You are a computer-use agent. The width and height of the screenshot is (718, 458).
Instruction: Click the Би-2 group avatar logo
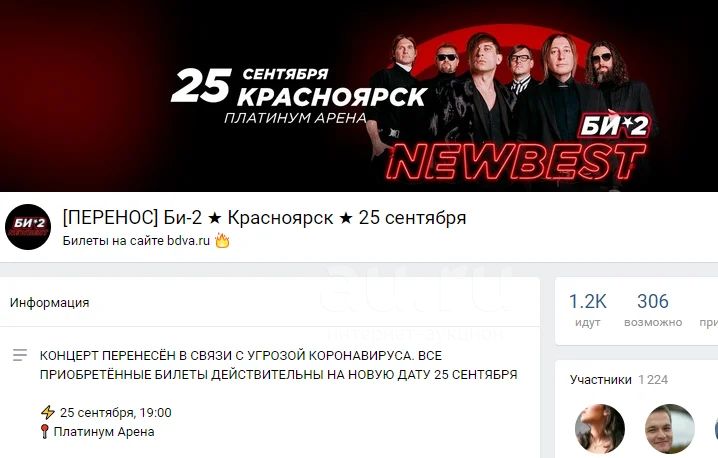(28, 227)
